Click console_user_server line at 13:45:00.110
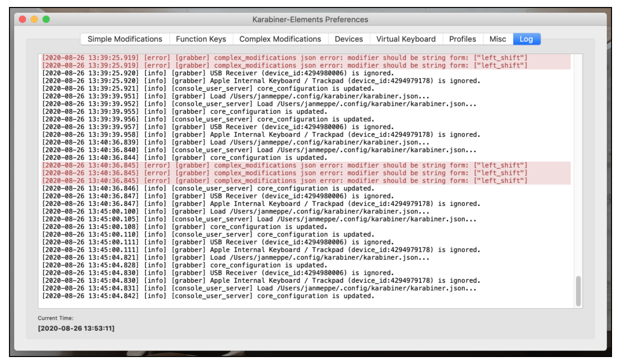The width and height of the screenshot is (626, 364). coord(207,234)
